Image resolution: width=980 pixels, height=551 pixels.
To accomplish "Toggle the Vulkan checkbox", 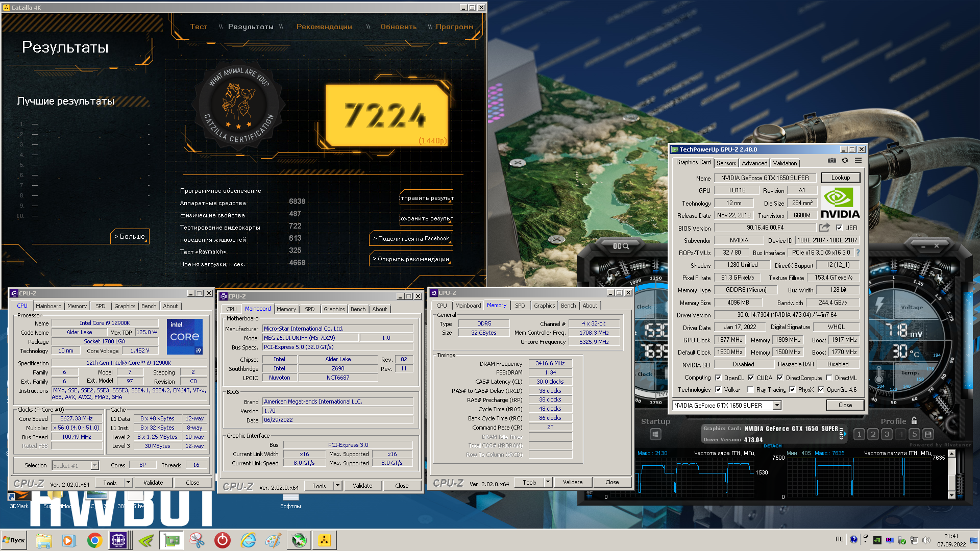I will pyautogui.click(x=718, y=390).
